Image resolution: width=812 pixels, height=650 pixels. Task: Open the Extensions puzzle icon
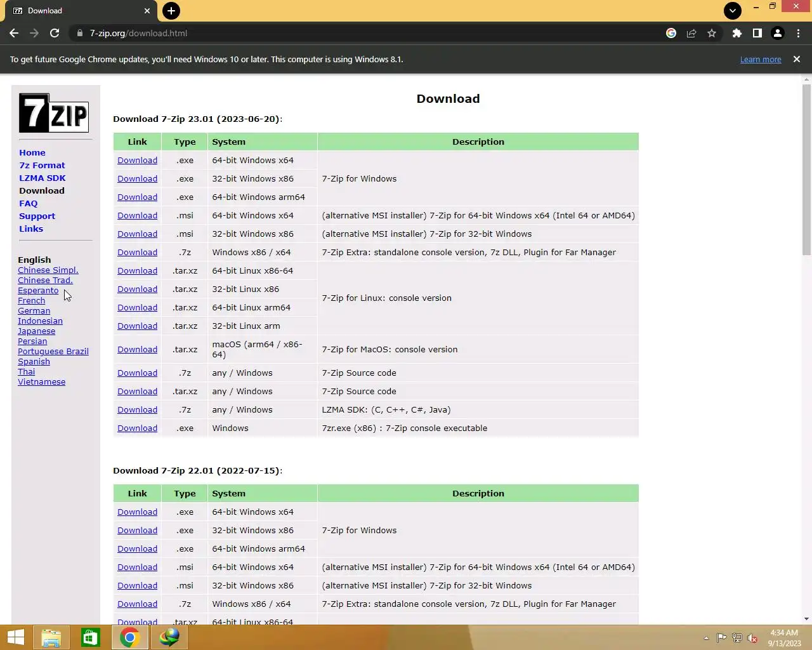(737, 33)
